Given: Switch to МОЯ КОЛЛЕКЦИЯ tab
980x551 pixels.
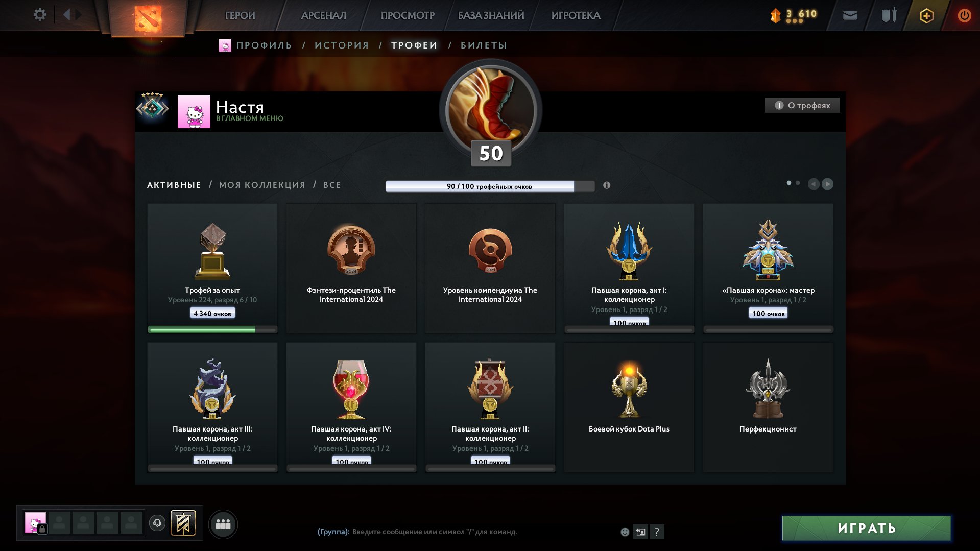Looking at the screenshot, I should [x=262, y=185].
